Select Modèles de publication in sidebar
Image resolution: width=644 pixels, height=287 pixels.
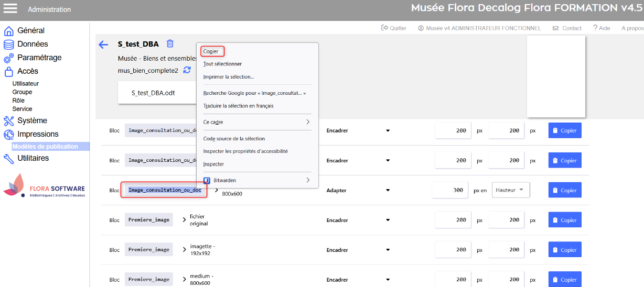45,147
